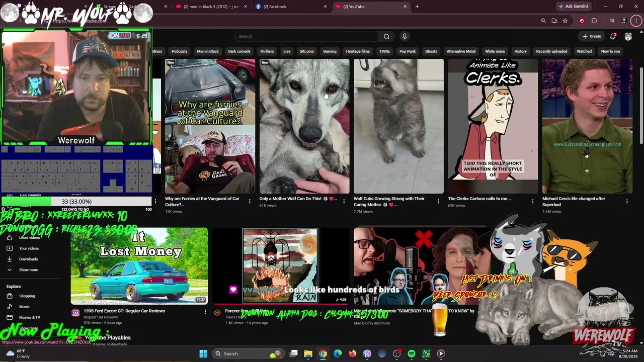Select the 1990s filter chip

[x=384, y=51]
